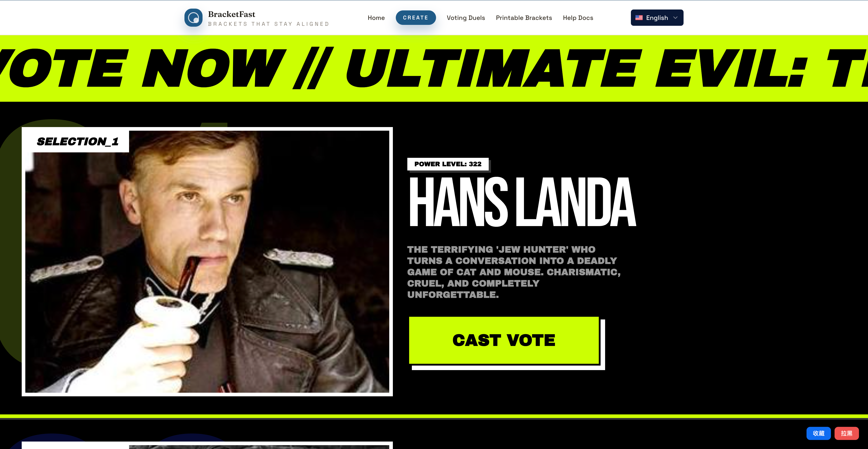Click the second contender's image below
This screenshot has width=868, height=449.
pos(259,447)
